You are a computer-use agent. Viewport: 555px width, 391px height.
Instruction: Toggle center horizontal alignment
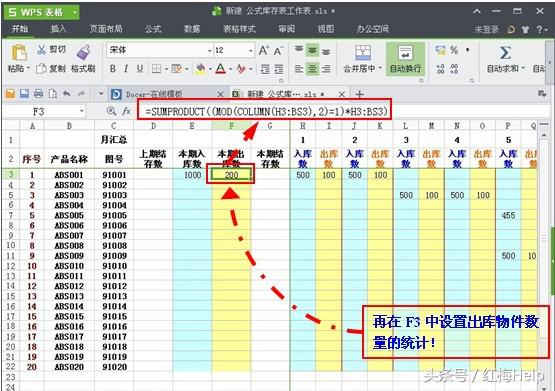[x=312, y=69]
